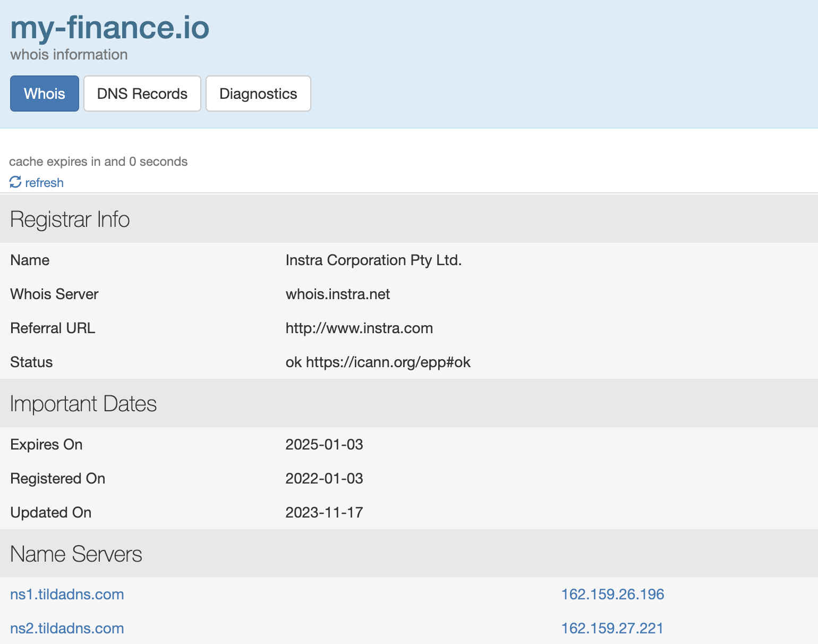Select the updated date 2023-11-17

324,512
